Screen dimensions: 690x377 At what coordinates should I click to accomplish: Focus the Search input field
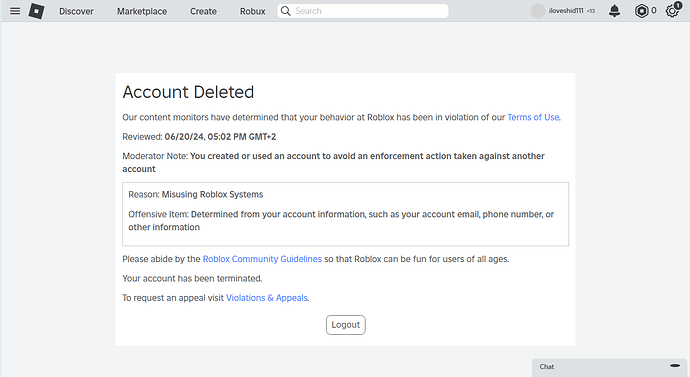(x=363, y=11)
